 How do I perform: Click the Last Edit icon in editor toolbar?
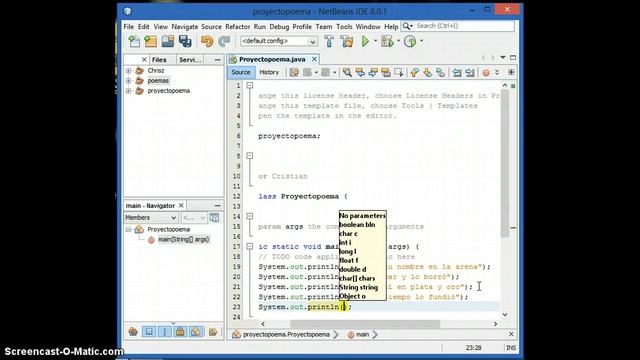[294, 72]
